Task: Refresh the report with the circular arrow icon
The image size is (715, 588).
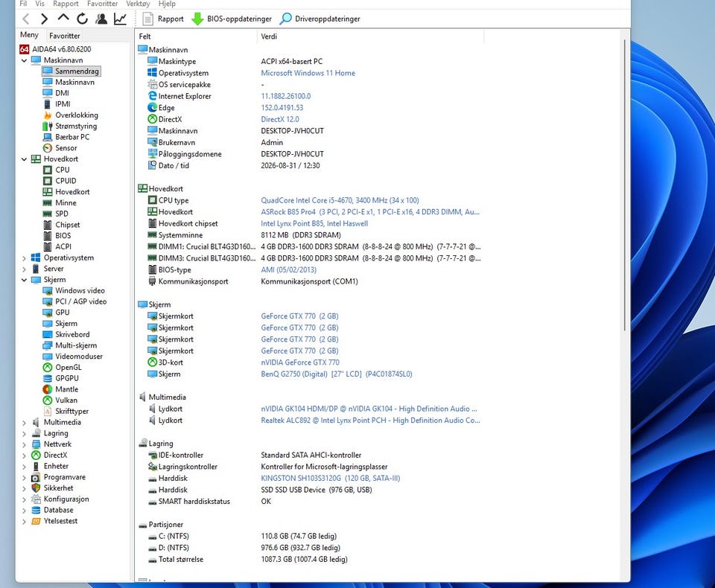Action: [x=82, y=19]
